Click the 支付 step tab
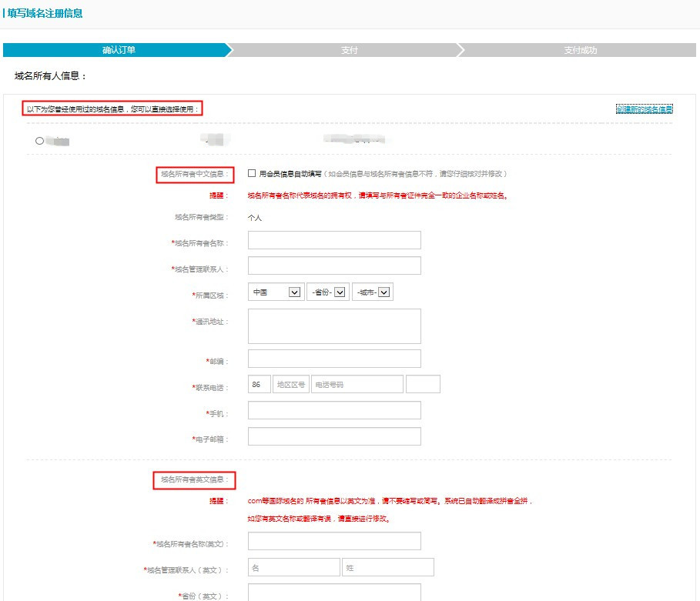 click(x=349, y=50)
